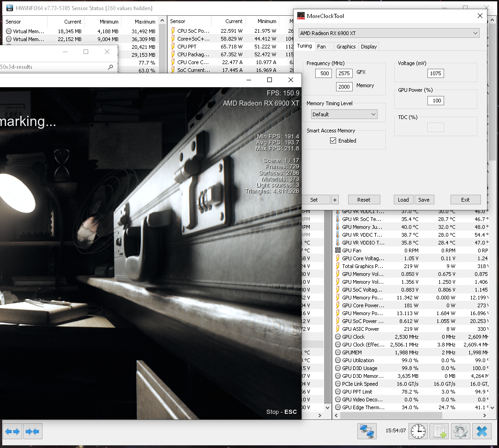Click the HWiNFO64 title bar icon
Screen dimensions: 499x448
point(10,8)
